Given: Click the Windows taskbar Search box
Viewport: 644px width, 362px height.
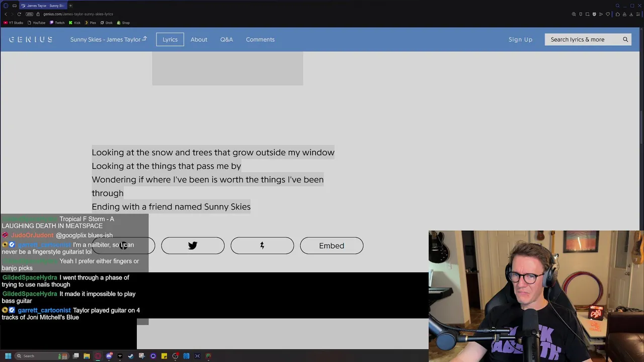Looking at the screenshot, I should (x=42, y=356).
